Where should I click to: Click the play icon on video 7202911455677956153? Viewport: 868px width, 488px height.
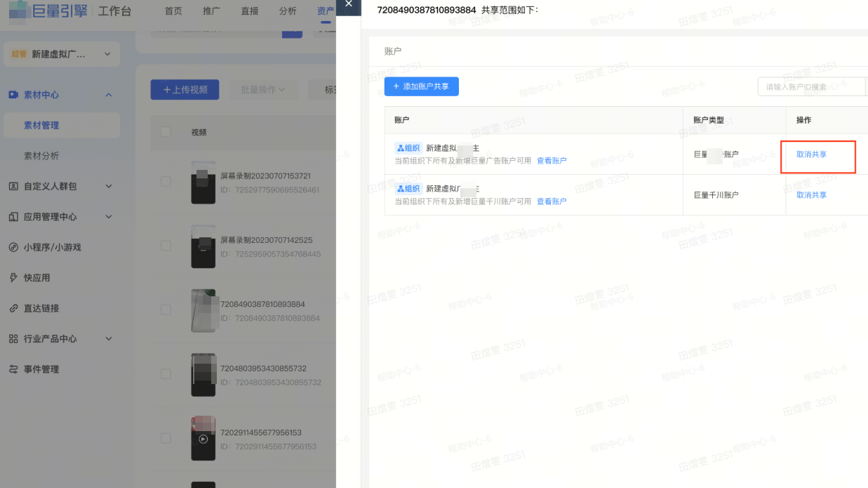(203, 439)
